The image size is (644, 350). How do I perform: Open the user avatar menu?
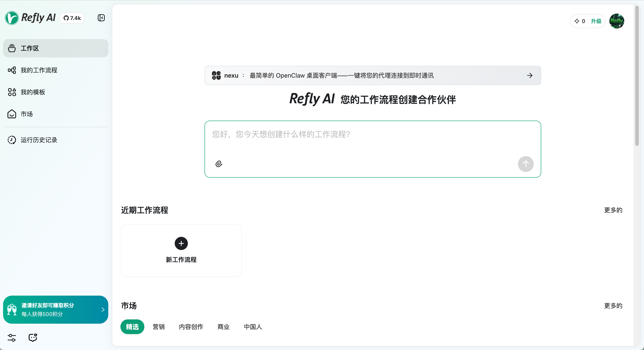617,21
